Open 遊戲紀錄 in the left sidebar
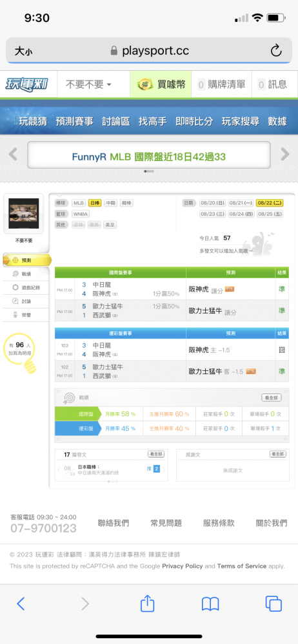 click(x=26, y=287)
